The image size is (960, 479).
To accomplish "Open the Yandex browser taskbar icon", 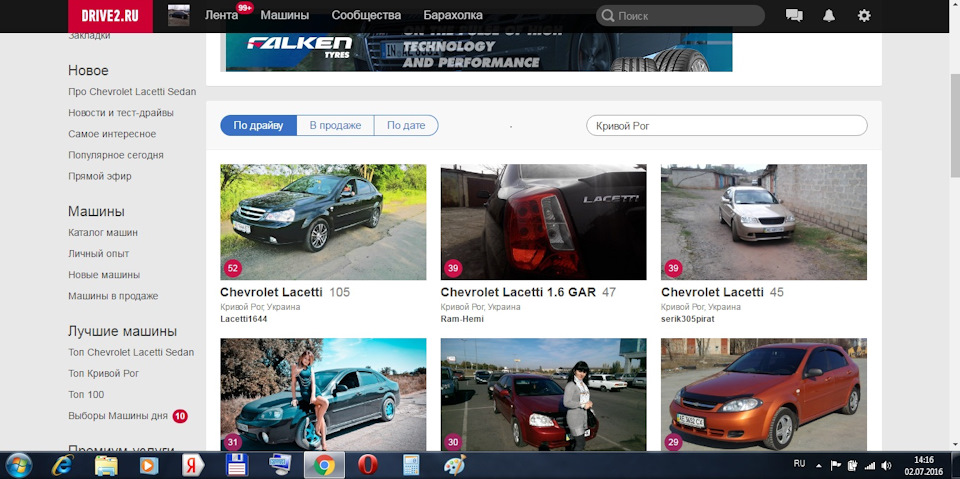I will [x=193, y=466].
